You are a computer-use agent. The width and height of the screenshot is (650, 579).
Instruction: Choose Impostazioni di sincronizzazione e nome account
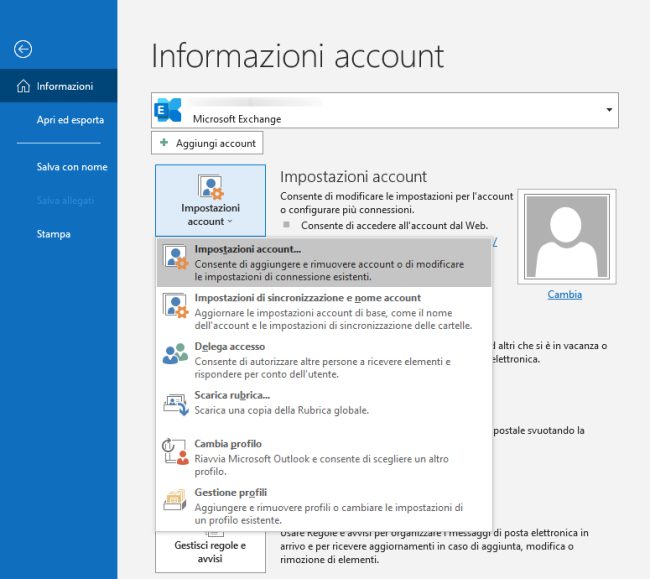click(x=324, y=311)
